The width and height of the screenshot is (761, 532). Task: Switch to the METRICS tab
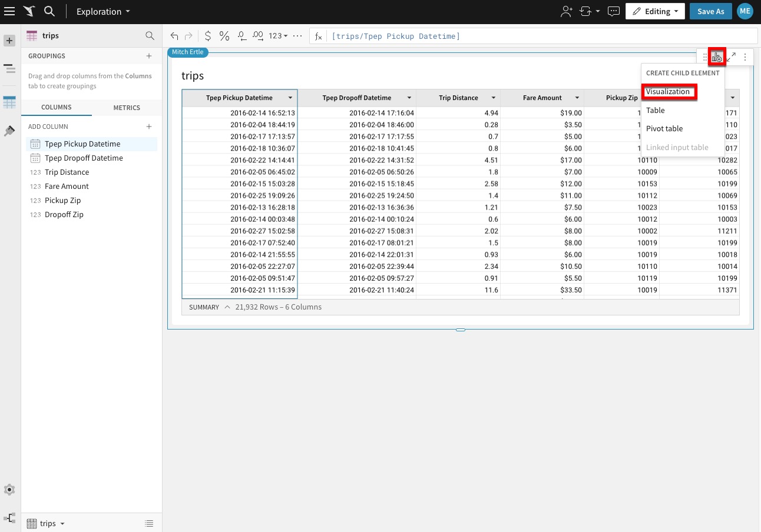pos(127,108)
